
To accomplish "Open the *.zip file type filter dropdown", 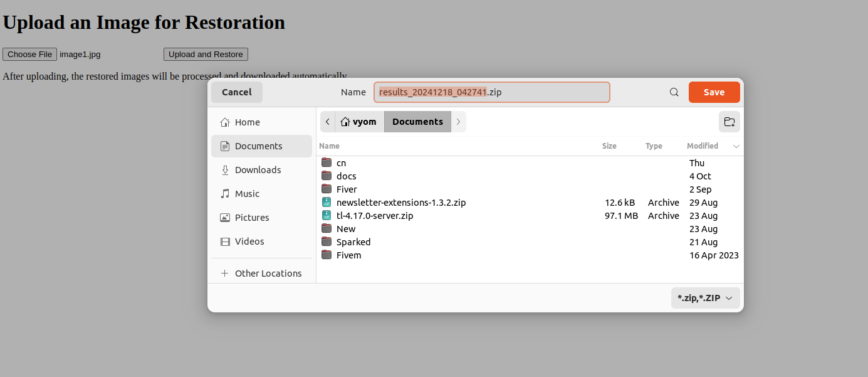I will tap(705, 298).
